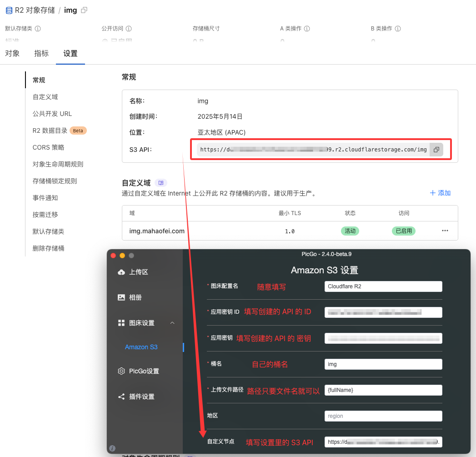The image size is (476, 457).
Task: Click the 应用密钥 ID input field
Action: coord(383,312)
